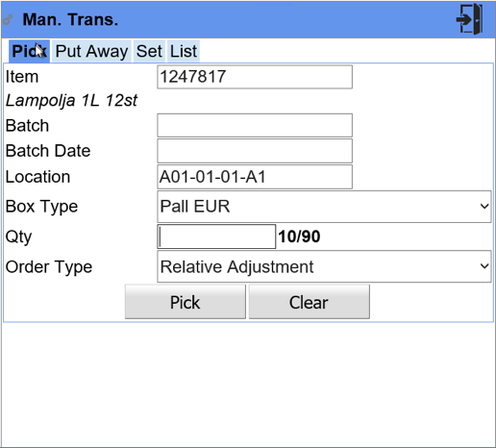Switch to the Put Away tab

coord(91,51)
